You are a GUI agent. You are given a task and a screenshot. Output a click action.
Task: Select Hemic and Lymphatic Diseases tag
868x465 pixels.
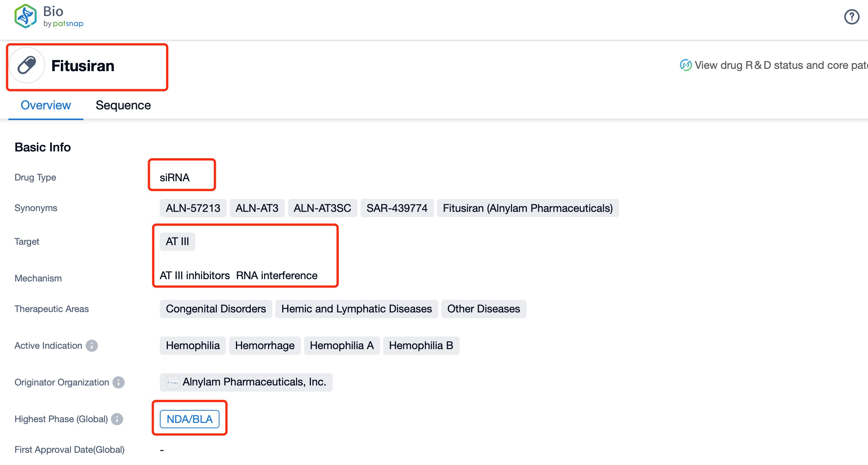356,309
